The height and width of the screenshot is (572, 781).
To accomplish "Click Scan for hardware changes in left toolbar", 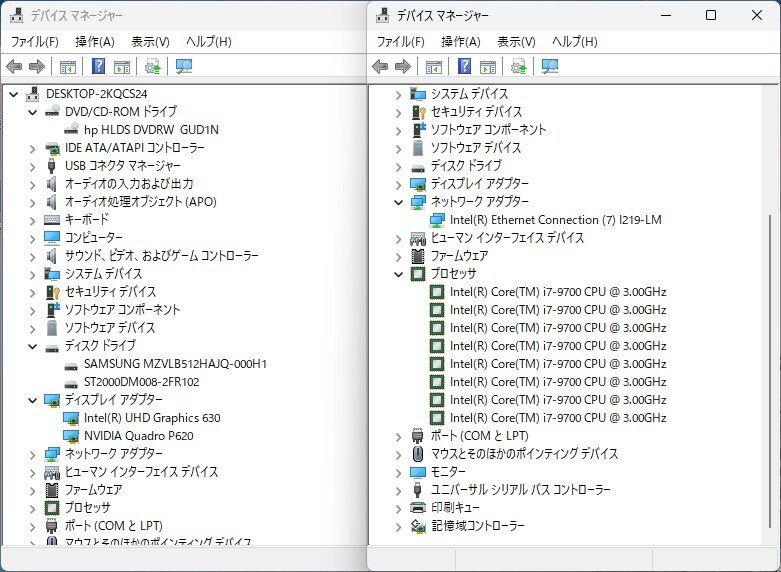I will coord(184,66).
